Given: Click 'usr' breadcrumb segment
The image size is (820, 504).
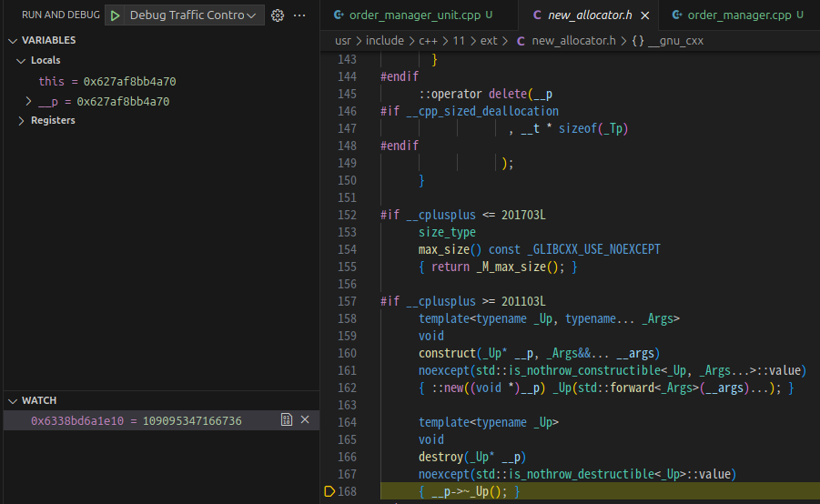Looking at the screenshot, I should pos(343,41).
